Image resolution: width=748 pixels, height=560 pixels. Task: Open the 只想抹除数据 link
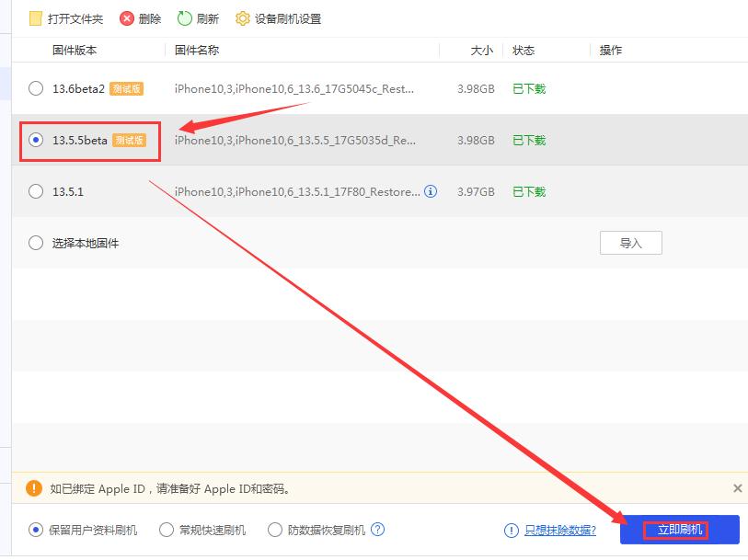coord(559,530)
